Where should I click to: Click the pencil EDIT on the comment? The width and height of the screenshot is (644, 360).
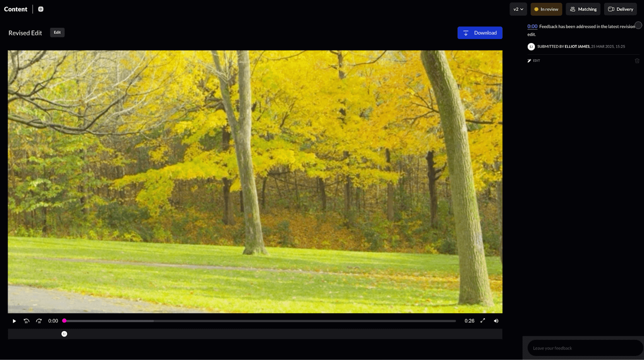point(534,61)
